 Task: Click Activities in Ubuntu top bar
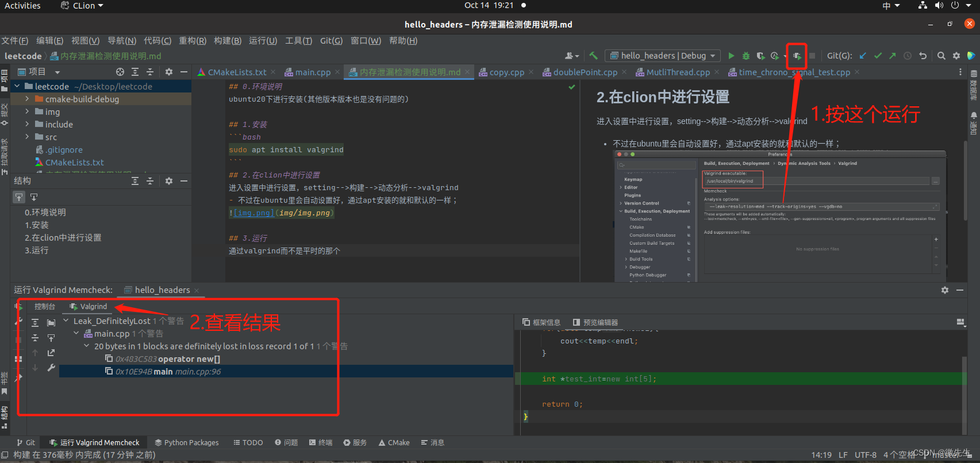(23, 6)
